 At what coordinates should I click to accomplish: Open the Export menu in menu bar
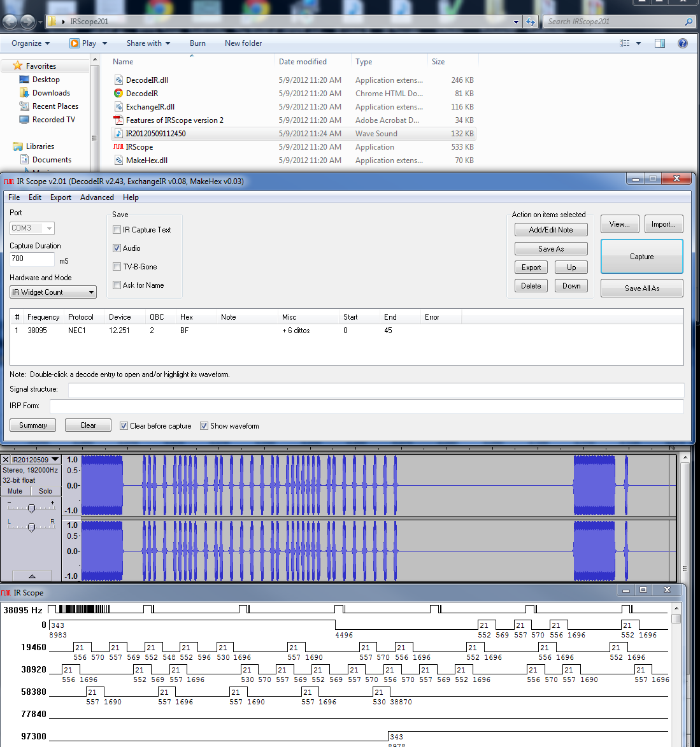(61, 197)
